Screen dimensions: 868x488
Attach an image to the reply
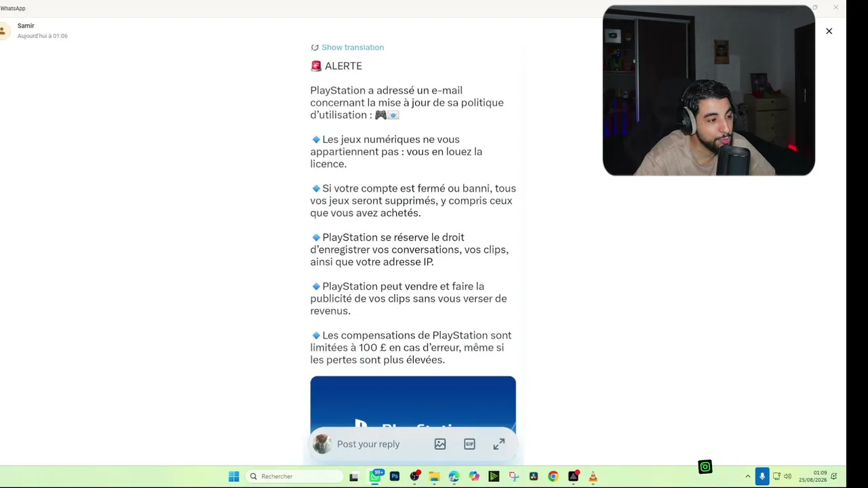click(x=440, y=444)
